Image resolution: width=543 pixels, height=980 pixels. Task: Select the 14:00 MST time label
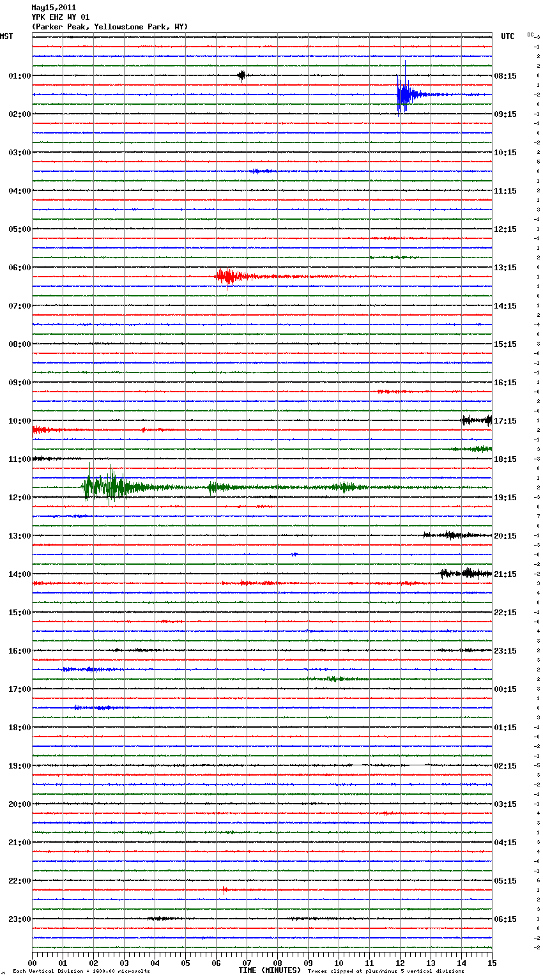click(20, 574)
